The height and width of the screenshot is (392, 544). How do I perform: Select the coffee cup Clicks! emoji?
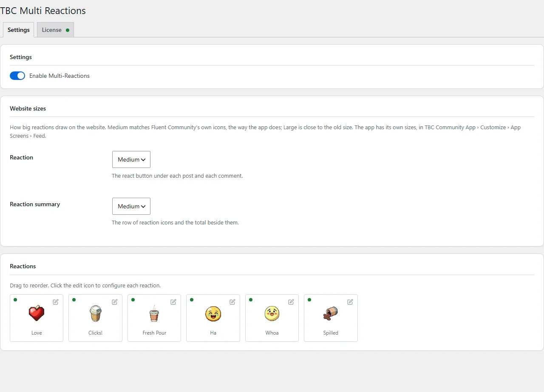96,314
